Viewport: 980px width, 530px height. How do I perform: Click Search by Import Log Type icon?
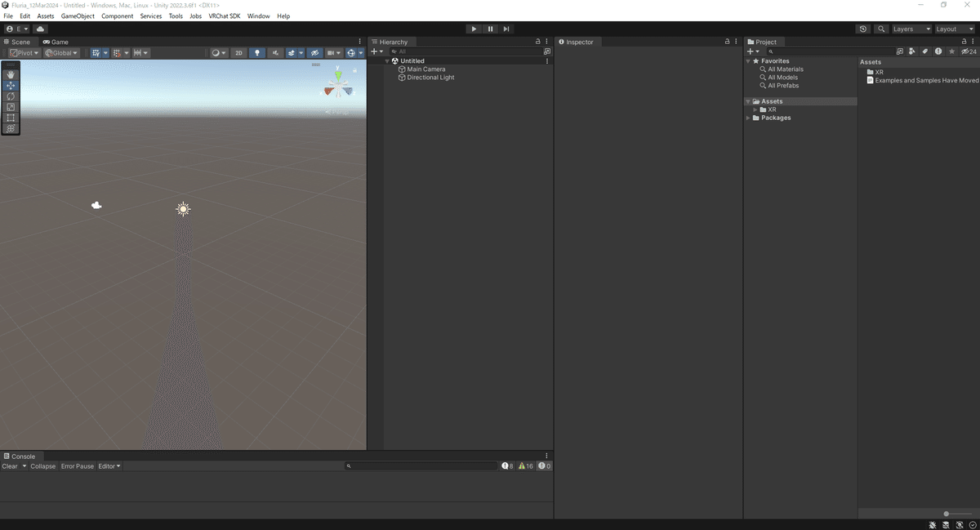(x=938, y=51)
